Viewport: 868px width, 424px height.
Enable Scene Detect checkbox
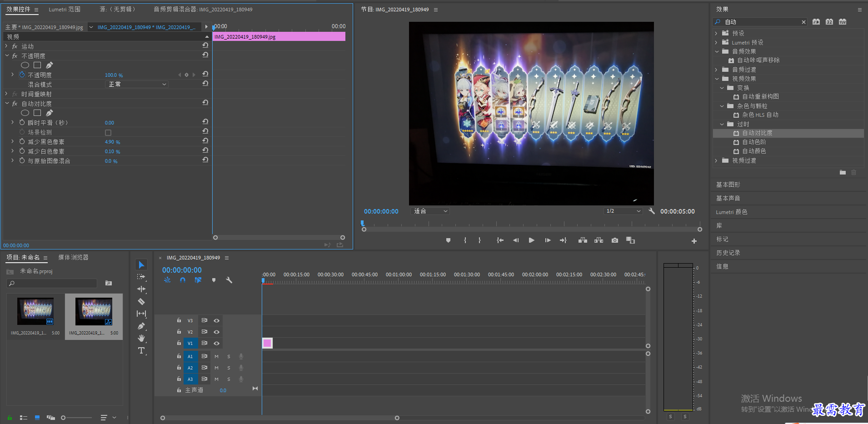(108, 133)
